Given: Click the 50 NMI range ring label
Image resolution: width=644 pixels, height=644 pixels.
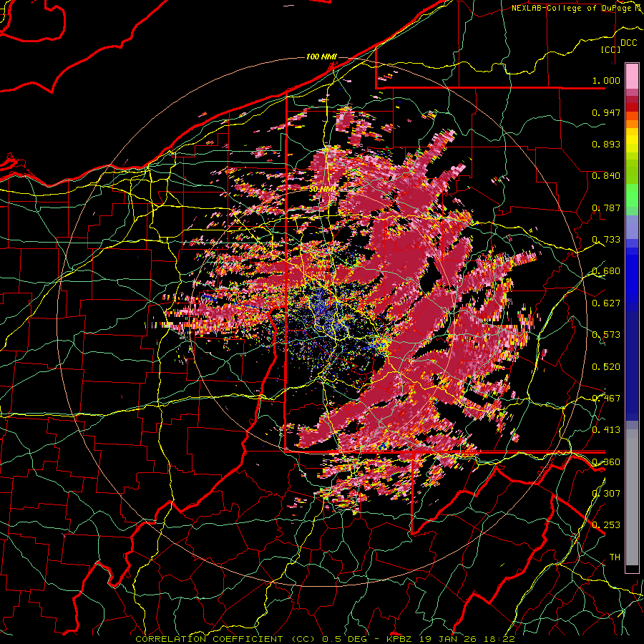Looking at the screenshot, I should 322,190.
